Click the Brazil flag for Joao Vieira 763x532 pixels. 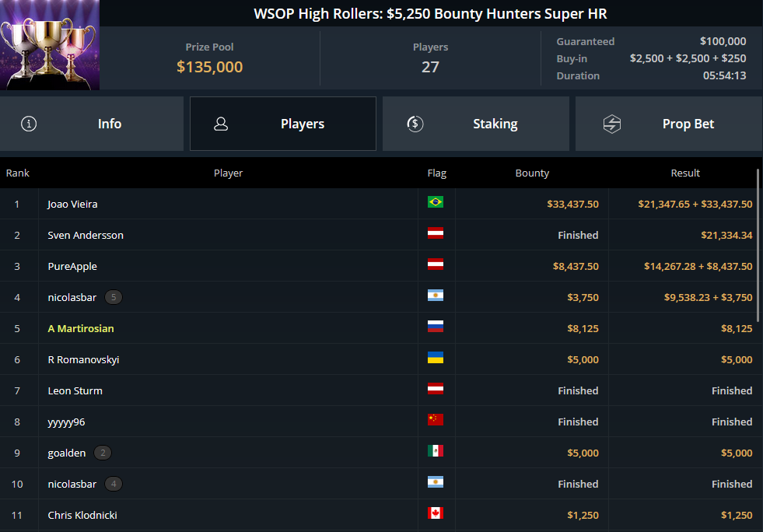pyautogui.click(x=436, y=202)
